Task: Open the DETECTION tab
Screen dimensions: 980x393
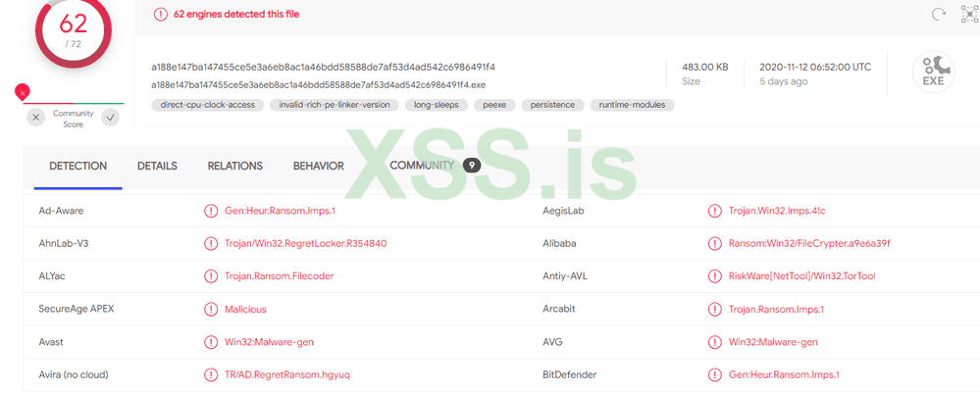Action: (x=78, y=167)
